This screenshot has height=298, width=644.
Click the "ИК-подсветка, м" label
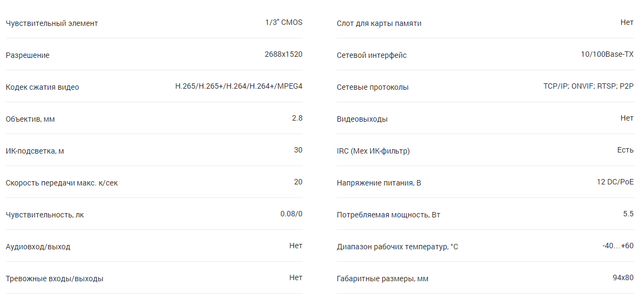[x=35, y=151]
